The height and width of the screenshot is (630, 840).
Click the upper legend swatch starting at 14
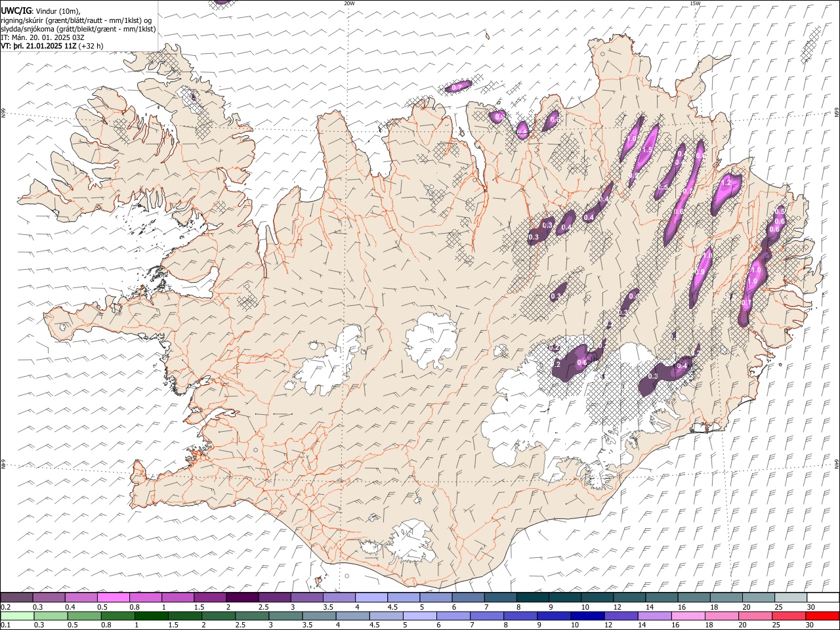[661, 598]
